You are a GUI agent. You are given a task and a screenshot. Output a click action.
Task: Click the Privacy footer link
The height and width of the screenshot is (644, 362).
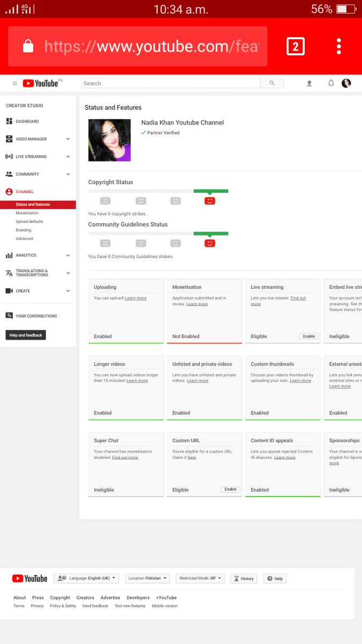click(37, 606)
